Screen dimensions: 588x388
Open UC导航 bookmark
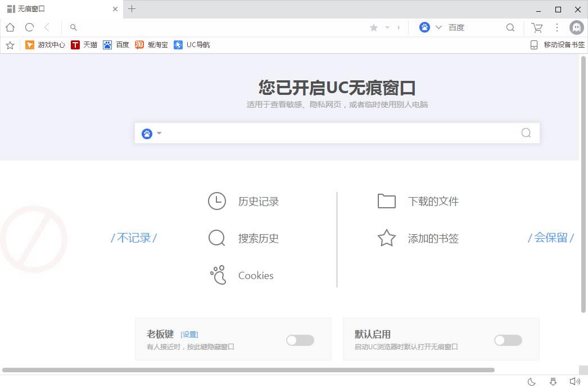(192, 45)
